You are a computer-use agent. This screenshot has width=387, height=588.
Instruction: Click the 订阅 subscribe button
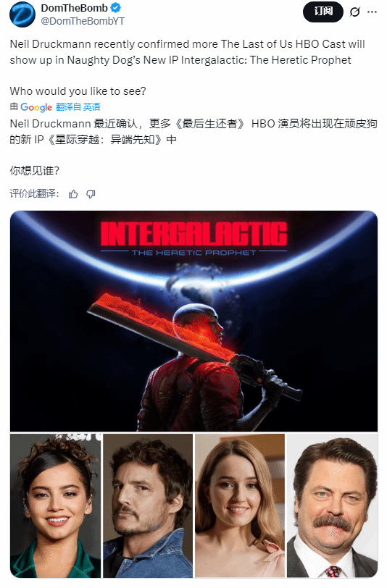(x=323, y=12)
